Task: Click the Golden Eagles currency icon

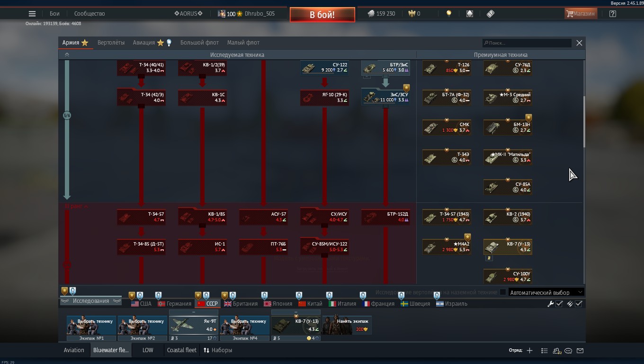Action: [411, 14]
